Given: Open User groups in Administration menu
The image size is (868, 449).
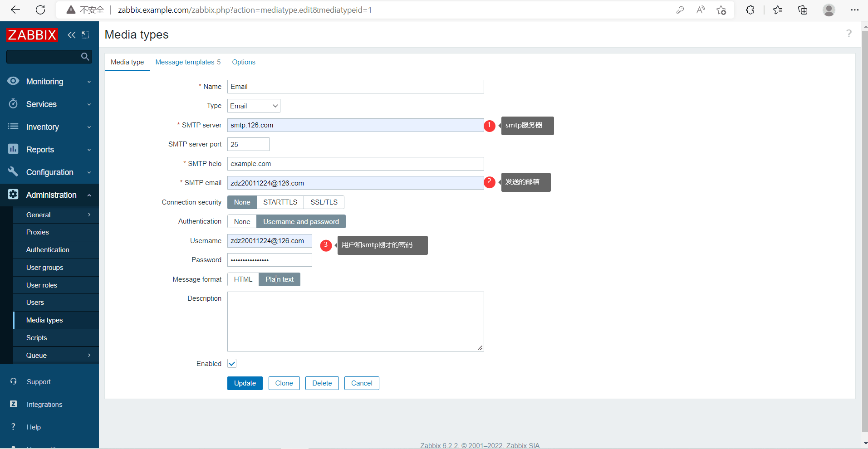Looking at the screenshot, I should coord(56,268).
